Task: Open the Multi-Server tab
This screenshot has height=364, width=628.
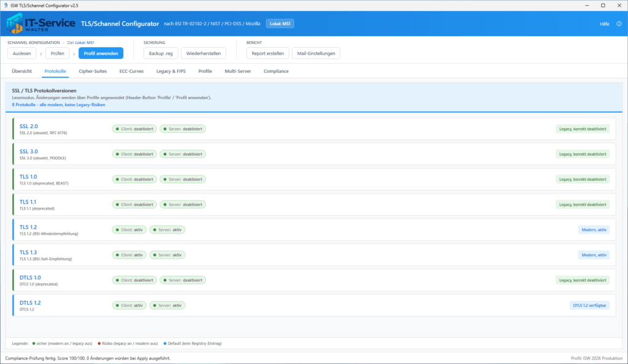Action: (238, 71)
